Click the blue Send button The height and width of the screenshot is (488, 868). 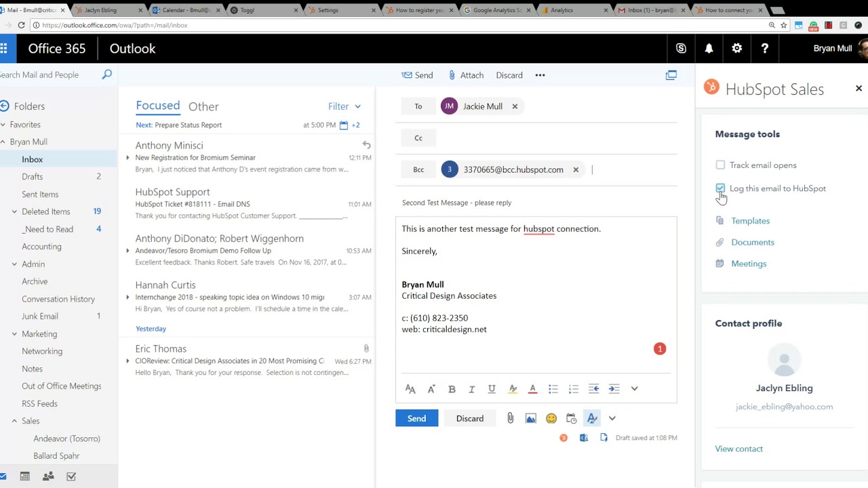coord(416,418)
